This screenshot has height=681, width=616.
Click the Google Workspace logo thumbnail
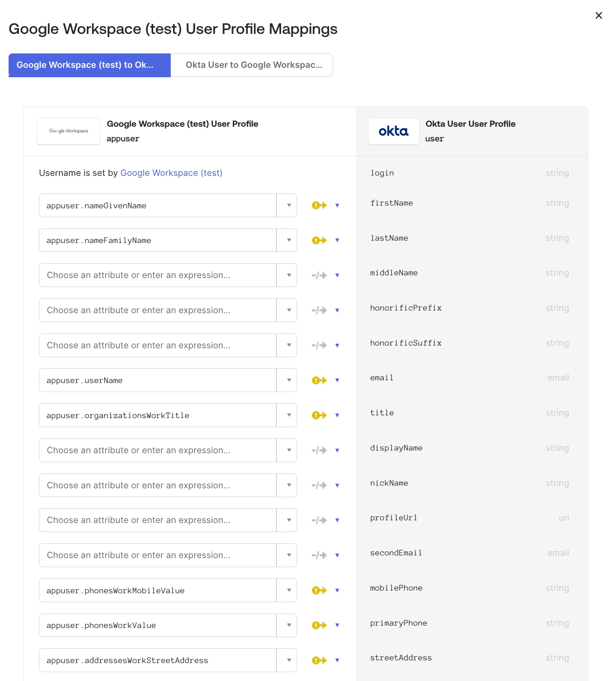pos(69,131)
